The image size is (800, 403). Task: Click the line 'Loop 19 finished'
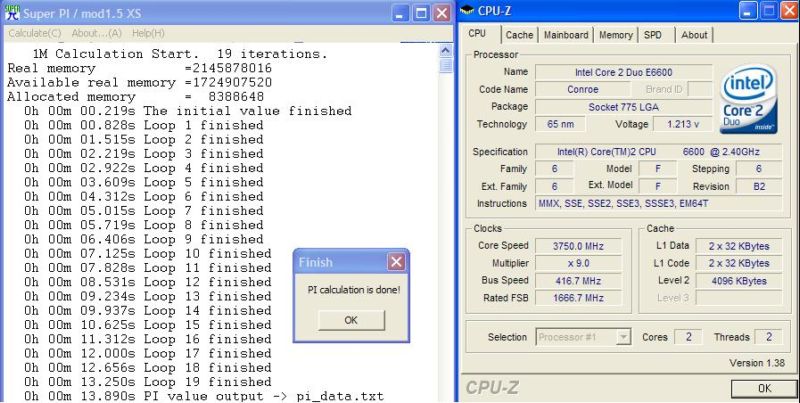[x=147, y=382]
